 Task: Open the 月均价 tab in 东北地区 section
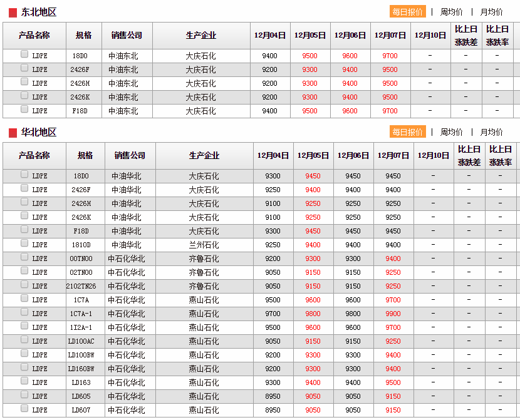point(491,12)
